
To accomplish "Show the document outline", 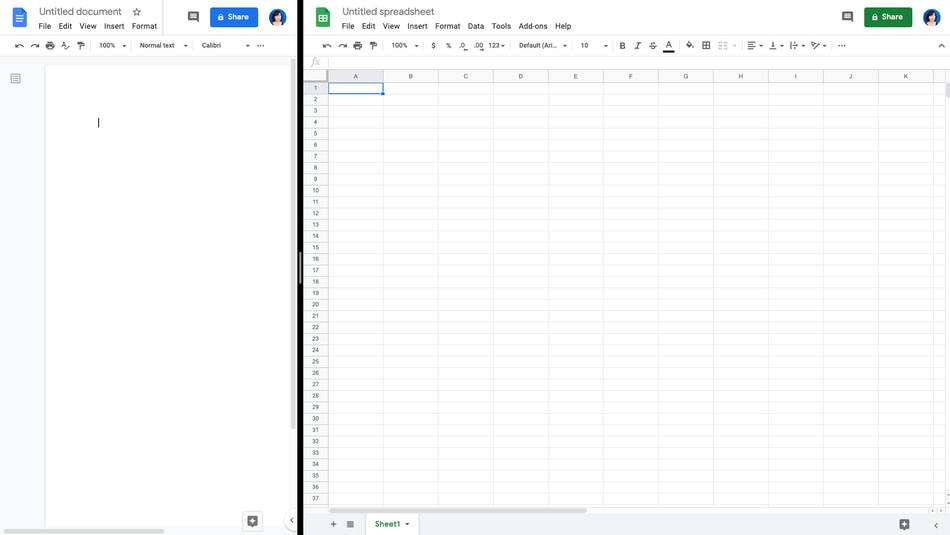I will tap(16, 78).
